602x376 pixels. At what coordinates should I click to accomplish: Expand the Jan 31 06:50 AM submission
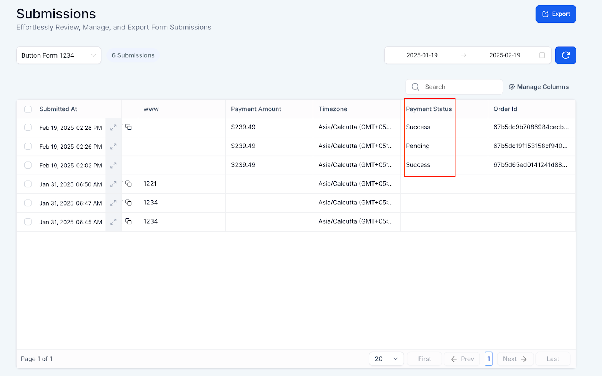113,184
